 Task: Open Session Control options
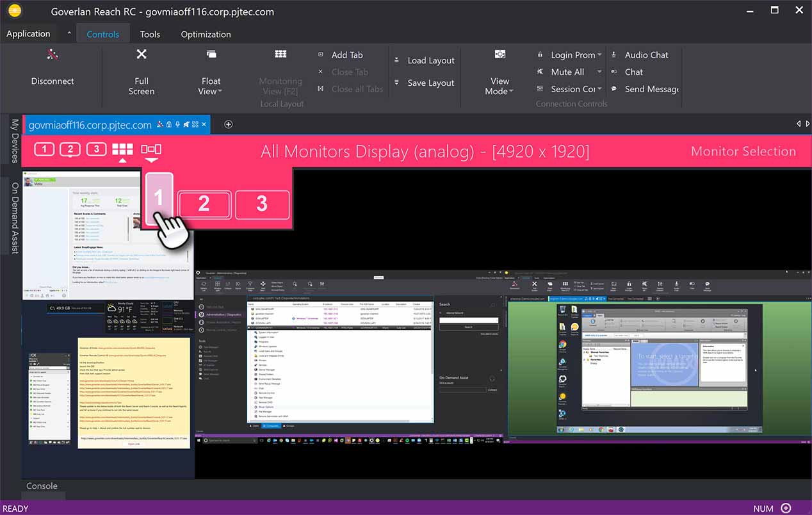point(566,89)
